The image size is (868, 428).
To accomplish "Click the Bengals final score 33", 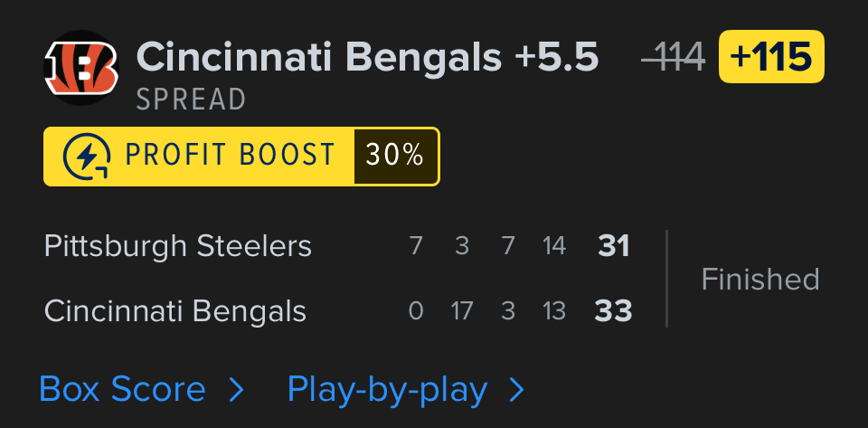I will pos(613,312).
